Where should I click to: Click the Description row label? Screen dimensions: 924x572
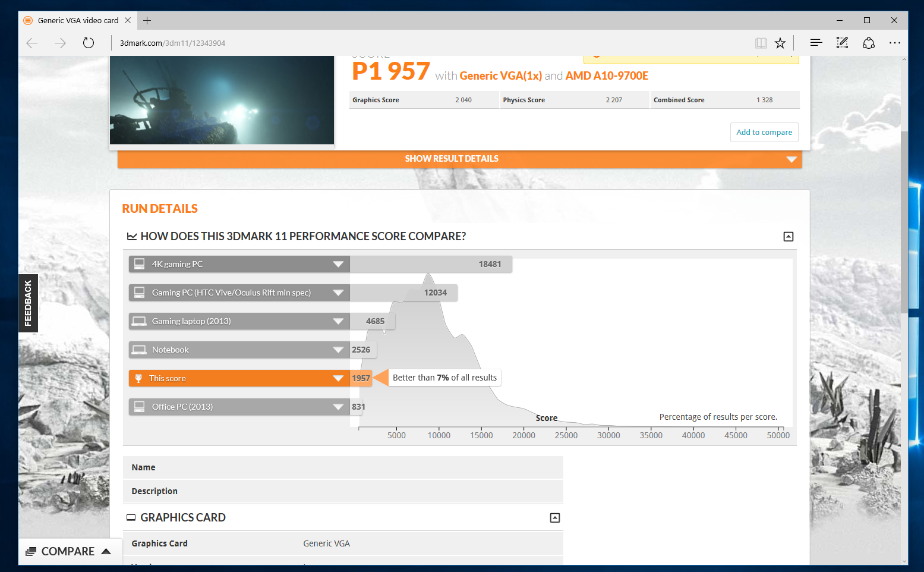pos(154,491)
